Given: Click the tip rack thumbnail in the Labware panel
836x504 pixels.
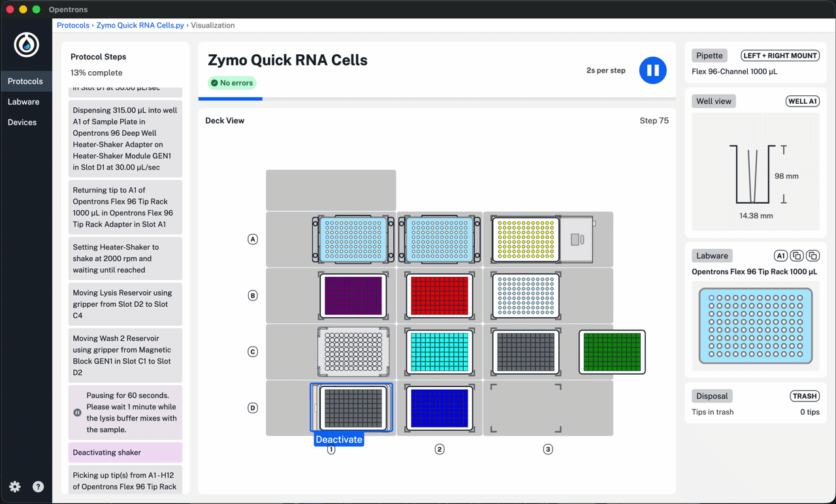Looking at the screenshot, I should pos(756,326).
